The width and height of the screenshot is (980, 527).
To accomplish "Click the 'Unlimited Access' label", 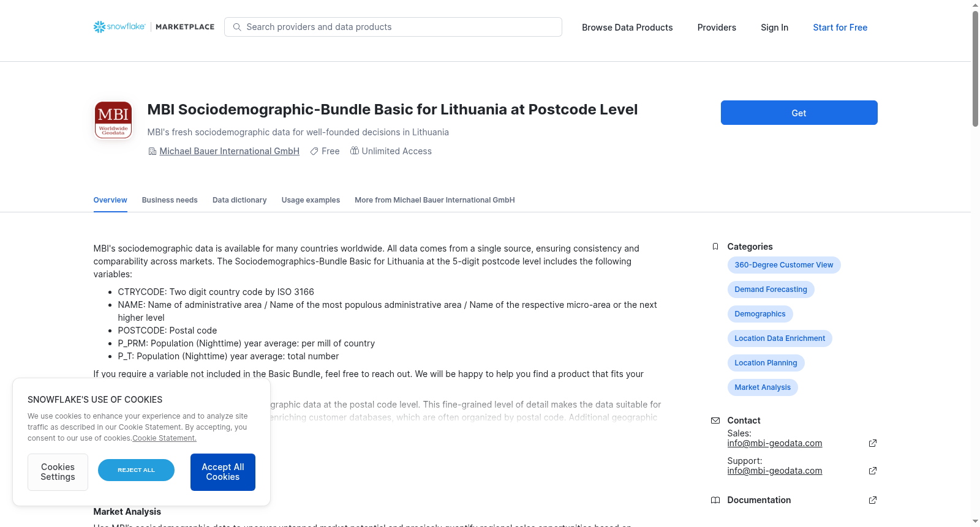I will click(397, 151).
